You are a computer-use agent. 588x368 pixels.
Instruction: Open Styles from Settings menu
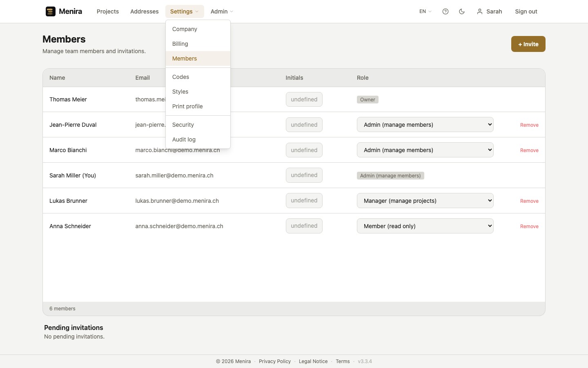(x=198, y=92)
